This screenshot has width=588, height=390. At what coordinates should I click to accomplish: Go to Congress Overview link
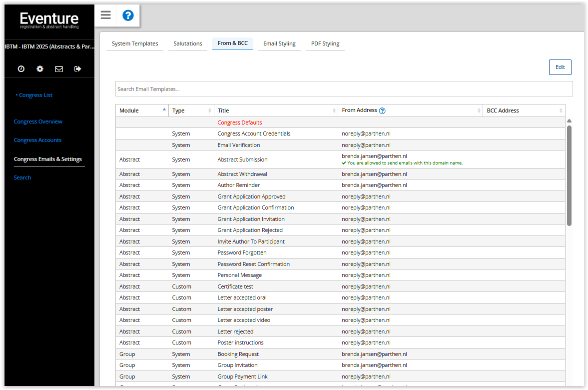tap(38, 121)
